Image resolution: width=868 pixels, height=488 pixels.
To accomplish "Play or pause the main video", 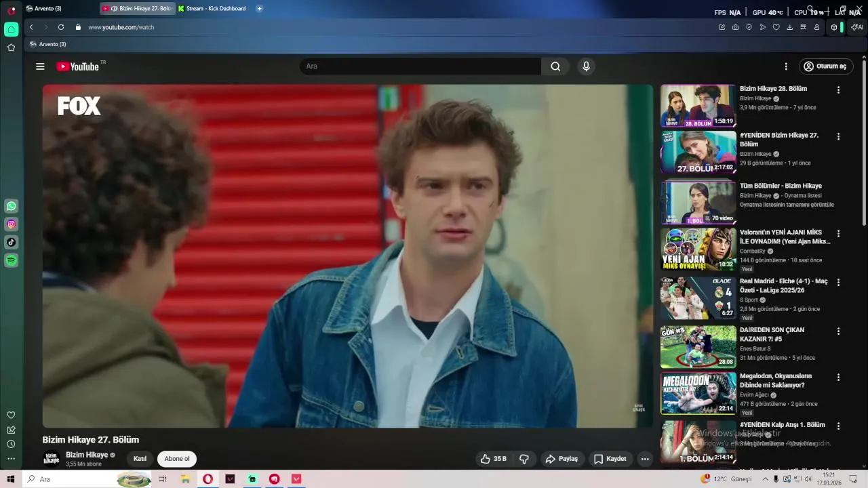I will tap(347, 256).
